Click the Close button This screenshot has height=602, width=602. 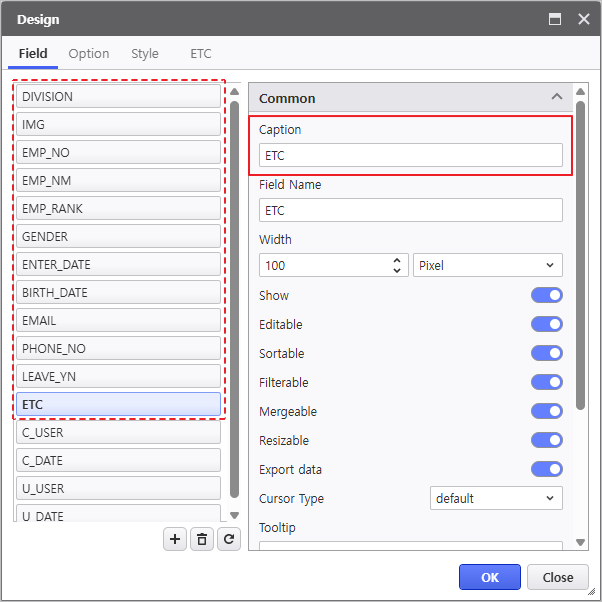(x=558, y=577)
